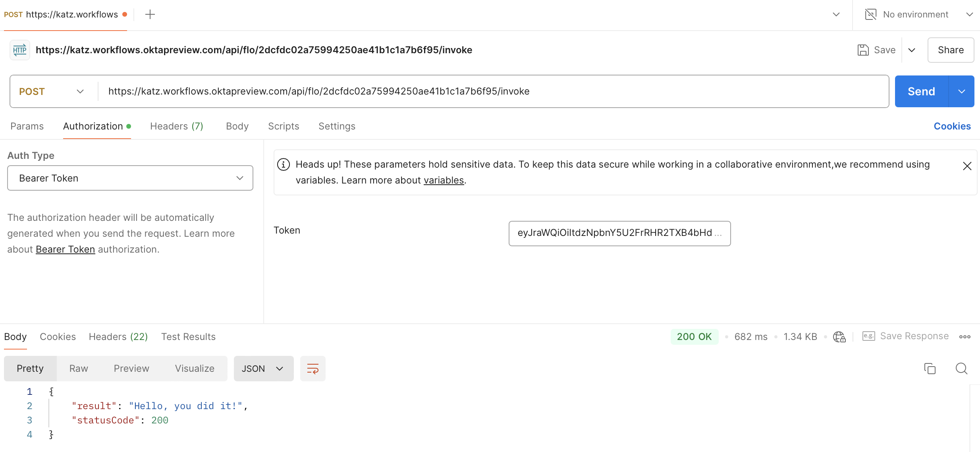Open search in response body
Viewport: 980px width, 452px height.
tap(961, 369)
